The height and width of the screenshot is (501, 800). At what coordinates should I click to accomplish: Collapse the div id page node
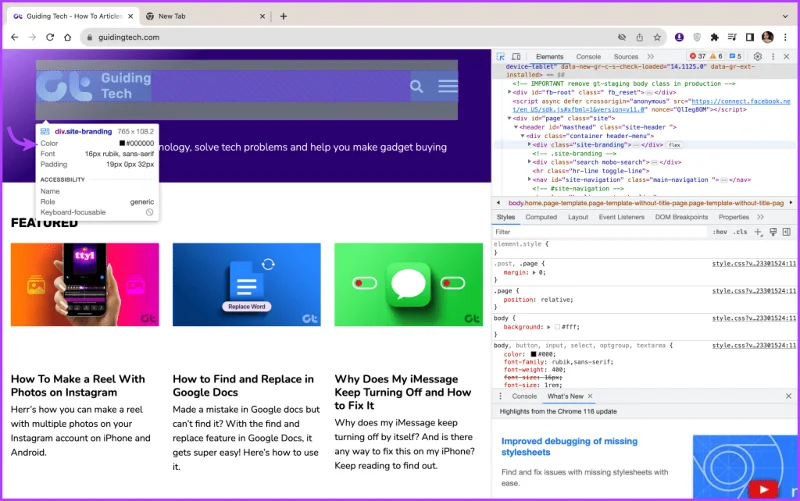pos(509,118)
